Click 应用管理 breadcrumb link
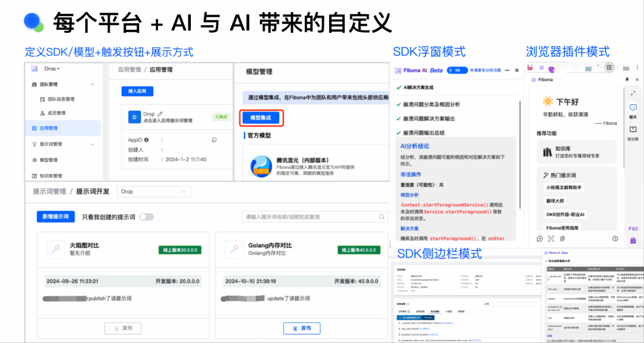This screenshot has width=644, height=343. pyautogui.click(x=129, y=70)
